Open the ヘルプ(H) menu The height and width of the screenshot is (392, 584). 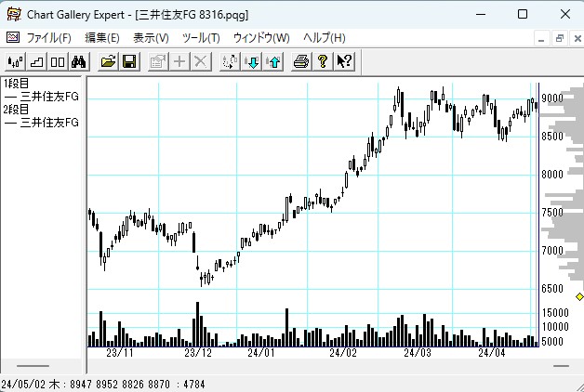point(325,38)
